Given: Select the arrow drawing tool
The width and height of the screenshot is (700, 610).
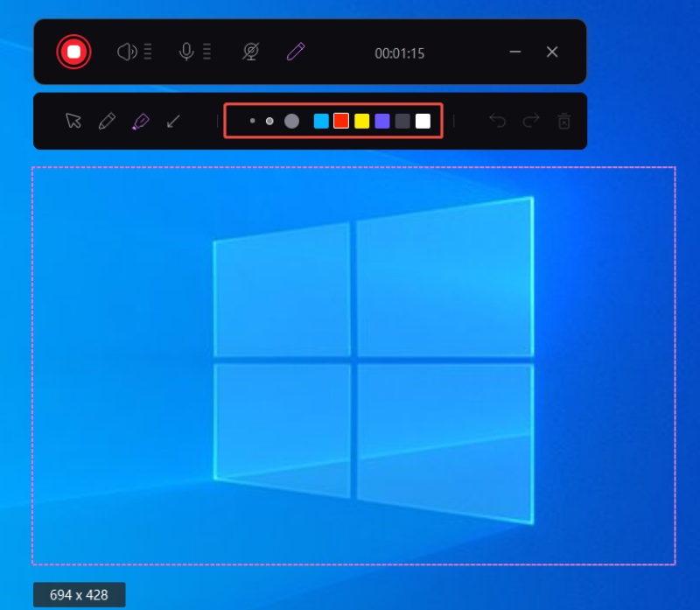Looking at the screenshot, I should coord(173,121).
